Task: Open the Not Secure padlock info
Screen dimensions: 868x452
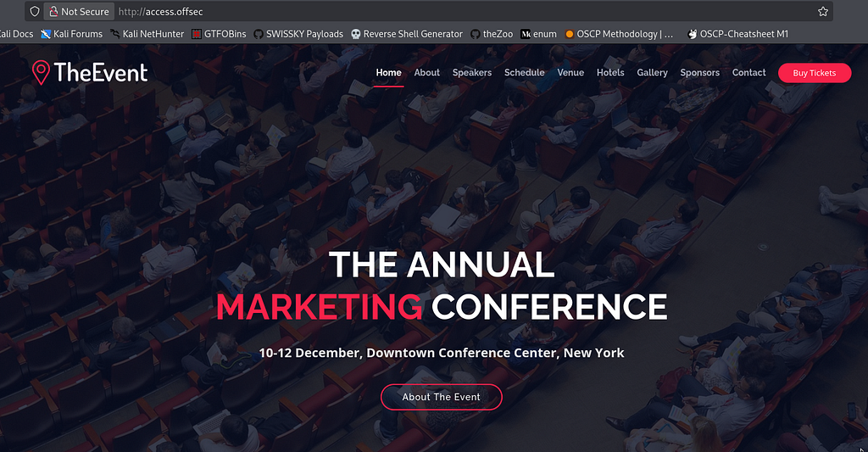Action: (79, 11)
